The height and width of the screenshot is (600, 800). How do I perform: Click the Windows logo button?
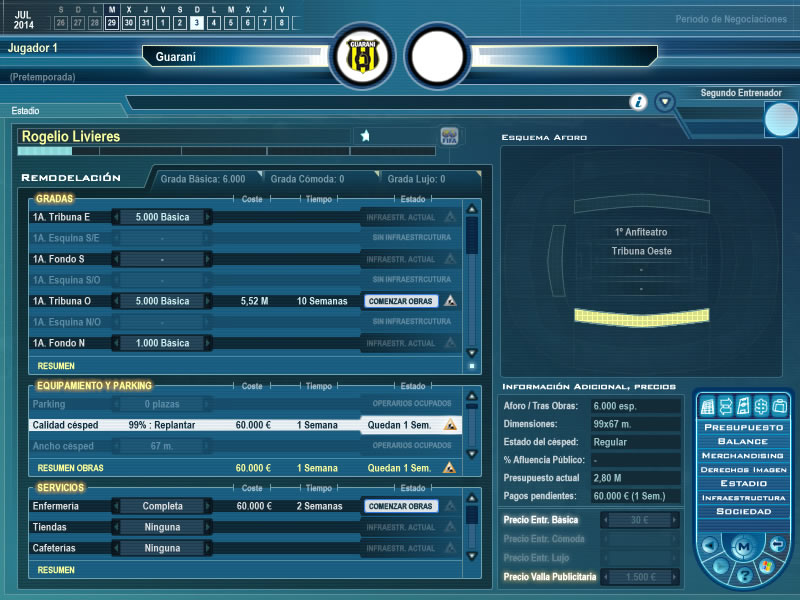765,567
